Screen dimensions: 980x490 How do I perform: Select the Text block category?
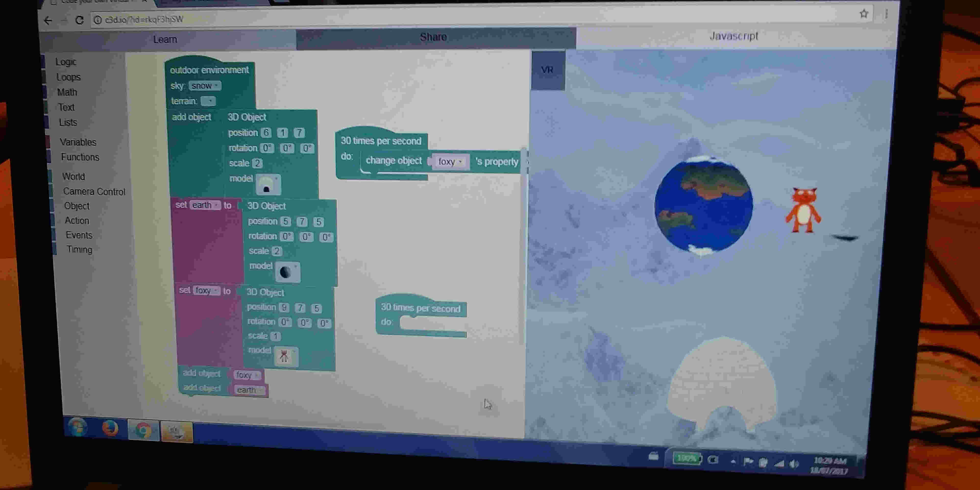pos(67,107)
